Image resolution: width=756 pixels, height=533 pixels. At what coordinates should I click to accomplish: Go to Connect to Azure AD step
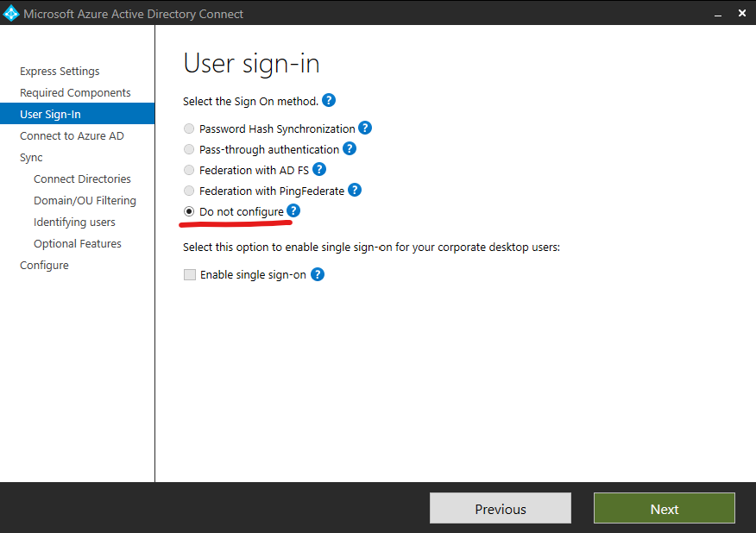72,136
